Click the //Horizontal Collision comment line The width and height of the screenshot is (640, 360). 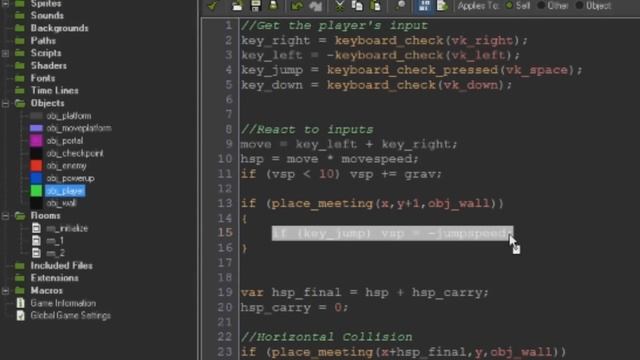pyautogui.click(x=327, y=337)
